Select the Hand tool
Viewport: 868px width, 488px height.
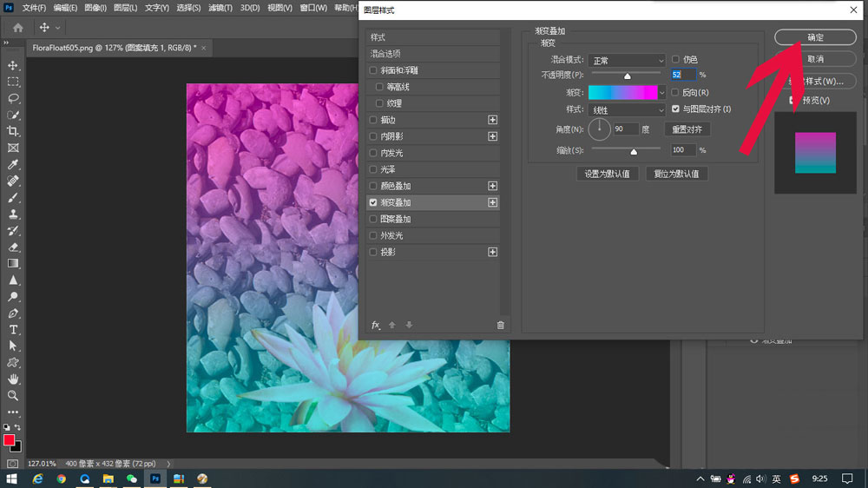pyautogui.click(x=13, y=379)
